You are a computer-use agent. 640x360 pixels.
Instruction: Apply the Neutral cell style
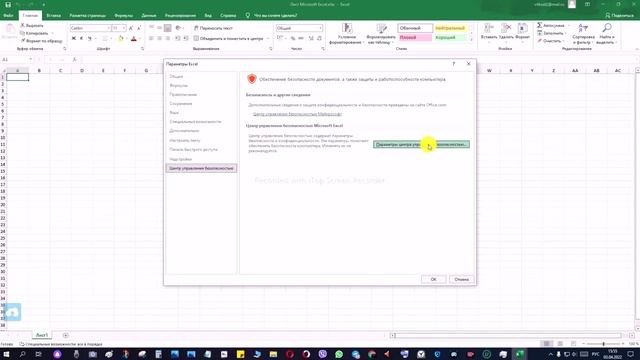450,28
